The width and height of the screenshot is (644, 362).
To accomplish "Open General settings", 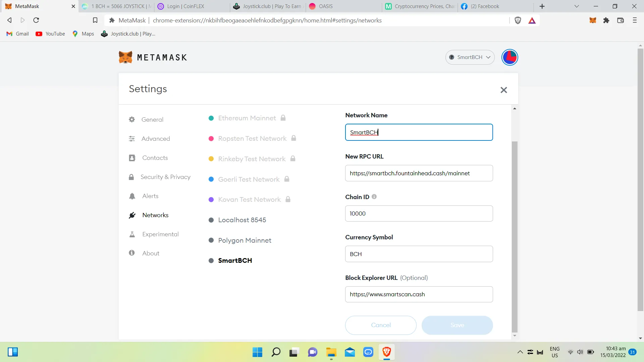I will 146,120.
